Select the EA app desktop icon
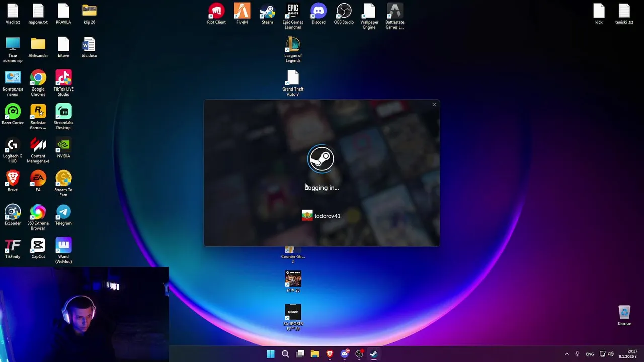Viewport: 644px width, 362px height. [x=38, y=181]
